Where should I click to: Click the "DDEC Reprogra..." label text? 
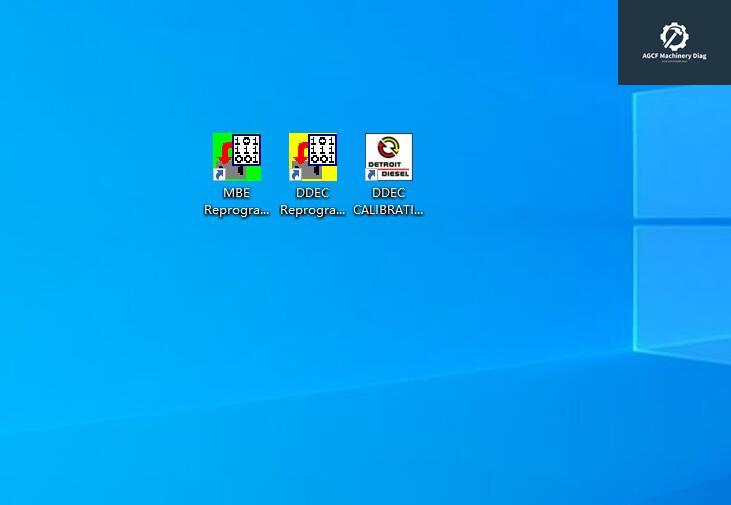(x=312, y=201)
